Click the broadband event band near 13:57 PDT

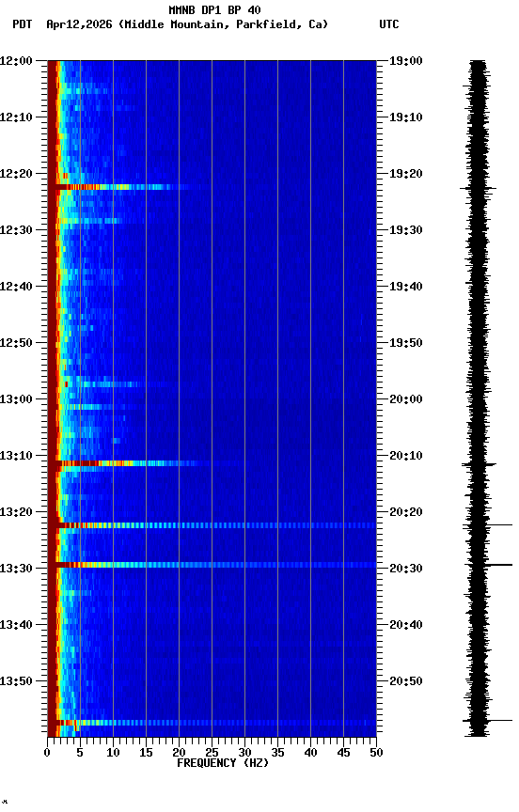(212, 724)
